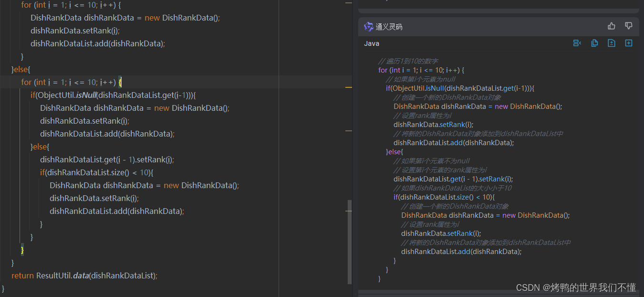Screen dimensions: 644x297
Task: Click the editor's vertical scrollbar thumb
Action: tap(350, 242)
